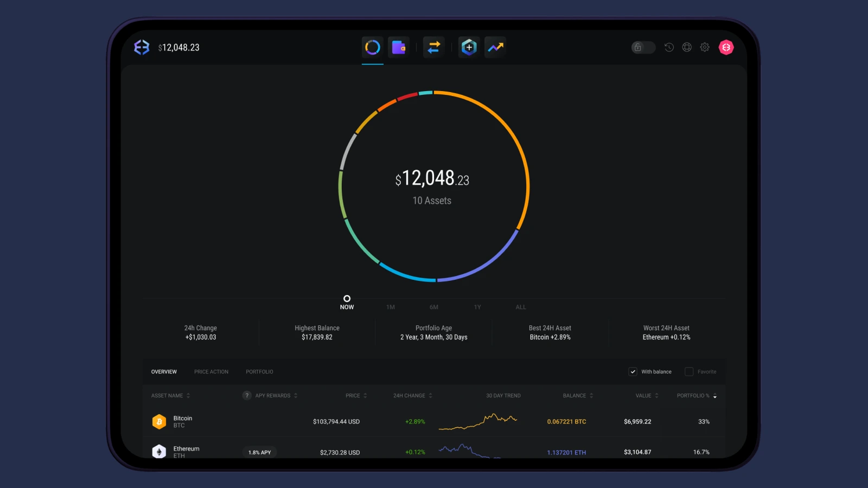
Task: Click the APY Rewards question mark icon
Action: coord(247,395)
